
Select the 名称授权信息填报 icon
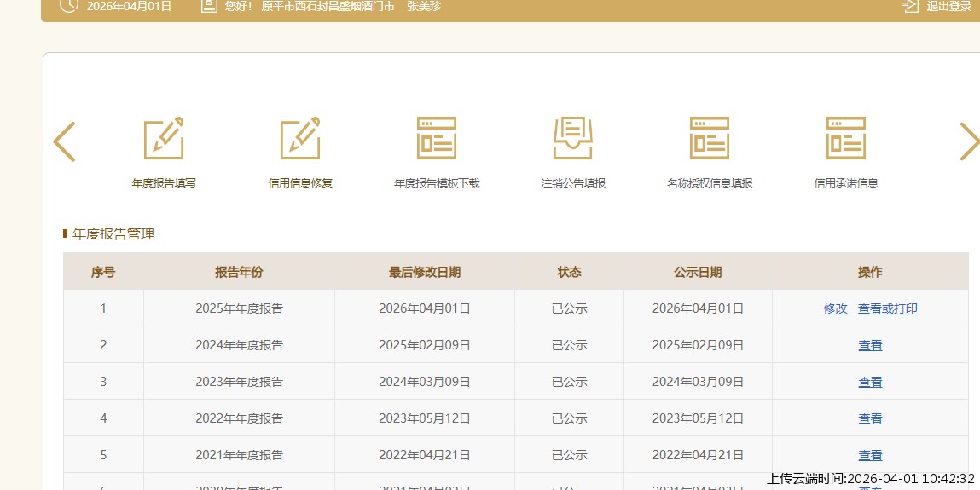click(x=710, y=138)
